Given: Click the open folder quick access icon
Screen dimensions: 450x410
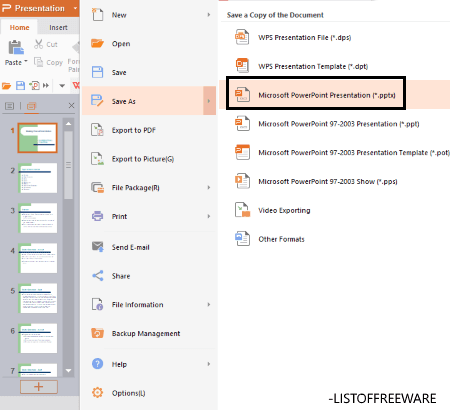Looking at the screenshot, I should pyautogui.click(x=6, y=86).
